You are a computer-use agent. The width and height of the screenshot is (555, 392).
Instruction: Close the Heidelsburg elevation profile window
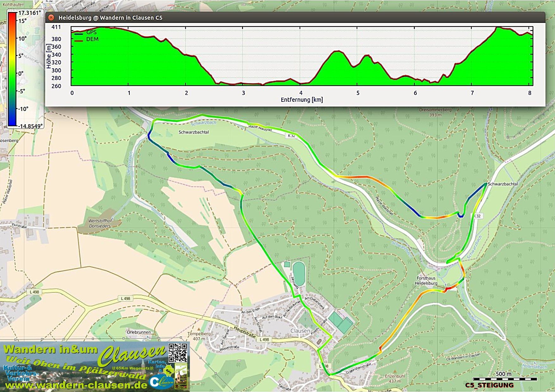pos(51,17)
